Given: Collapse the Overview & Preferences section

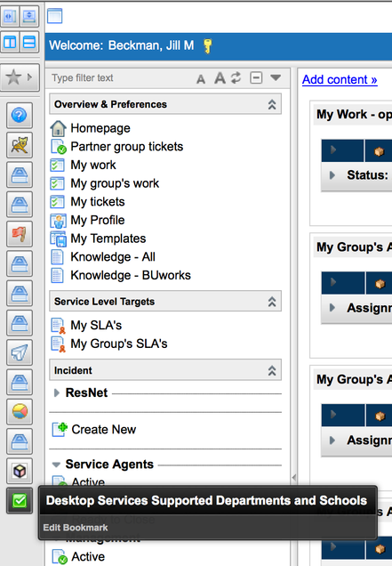Looking at the screenshot, I should point(272,104).
